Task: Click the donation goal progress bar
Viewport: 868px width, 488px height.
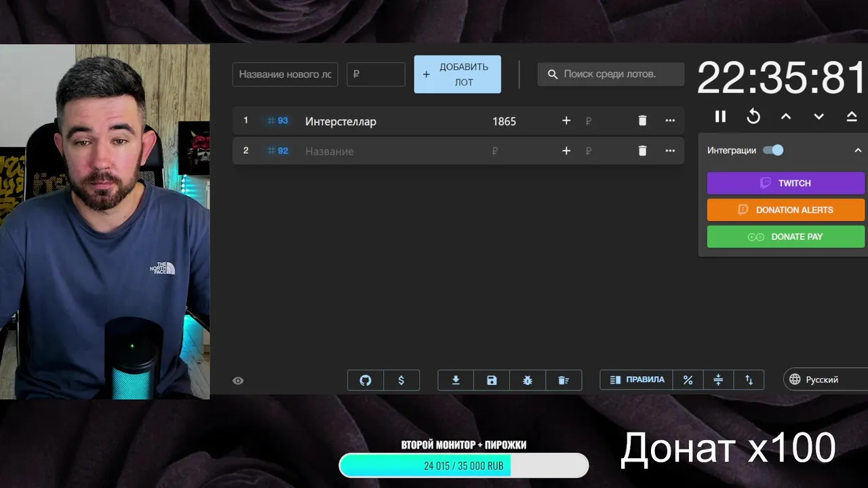Action: coord(464,466)
